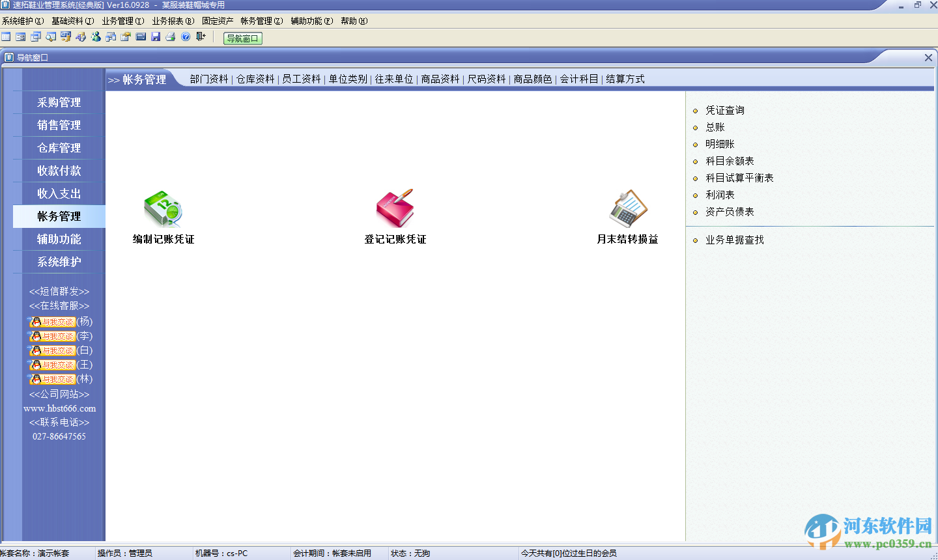Image resolution: width=938 pixels, height=560 pixels.
Task: Click the printer icon in toolbar
Action: click(x=171, y=37)
